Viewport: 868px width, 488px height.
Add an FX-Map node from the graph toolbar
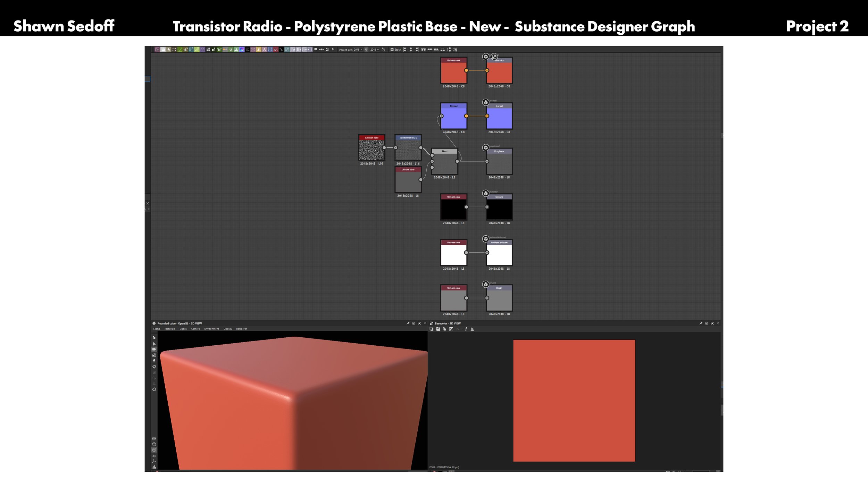pos(208,50)
